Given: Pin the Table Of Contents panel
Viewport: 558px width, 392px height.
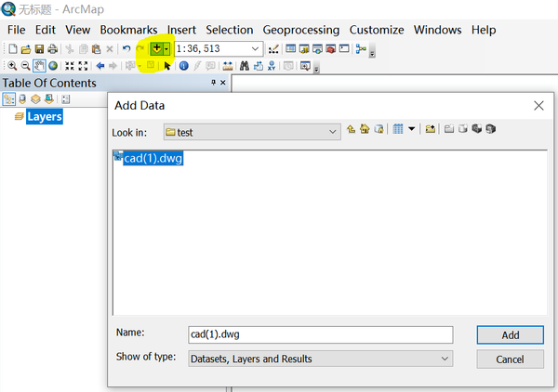Looking at the screenshot, I should click(213, 83).
